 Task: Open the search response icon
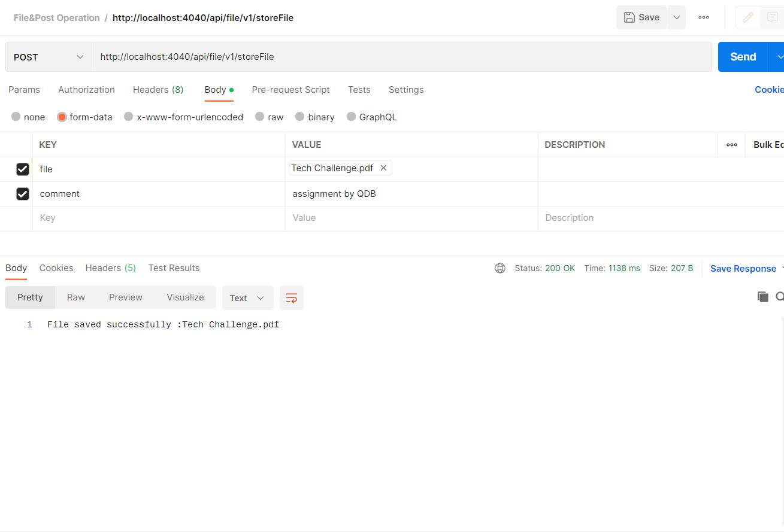[x=779, y=296]
